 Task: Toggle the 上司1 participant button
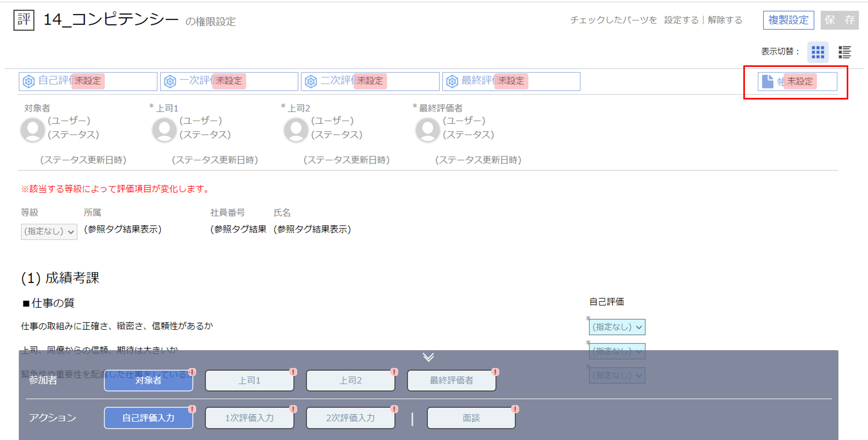(249, 380)
